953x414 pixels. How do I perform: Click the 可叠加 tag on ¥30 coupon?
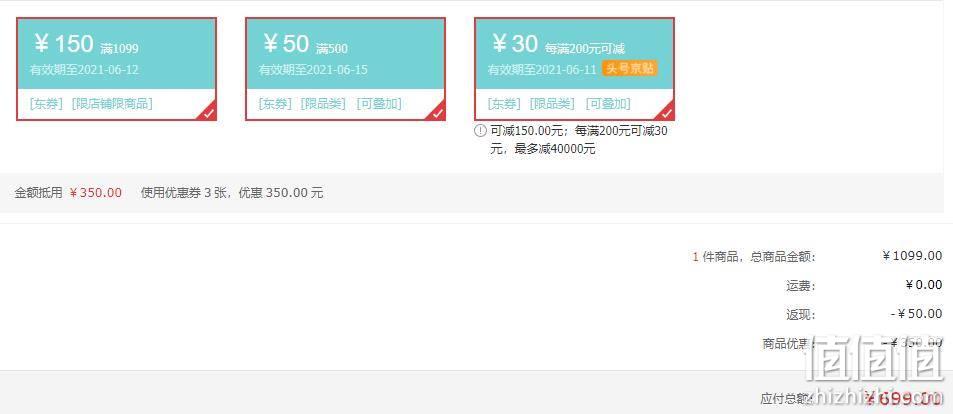608,103
